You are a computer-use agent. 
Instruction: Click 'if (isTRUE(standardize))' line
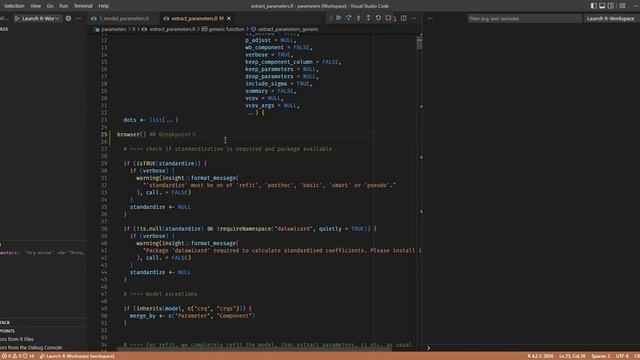[165, 164]
